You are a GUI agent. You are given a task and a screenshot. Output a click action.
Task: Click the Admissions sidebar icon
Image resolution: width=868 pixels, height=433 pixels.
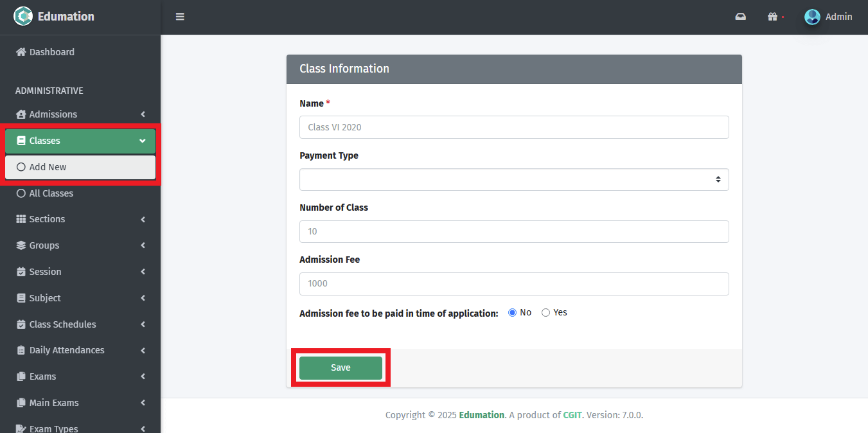point(21,114)
